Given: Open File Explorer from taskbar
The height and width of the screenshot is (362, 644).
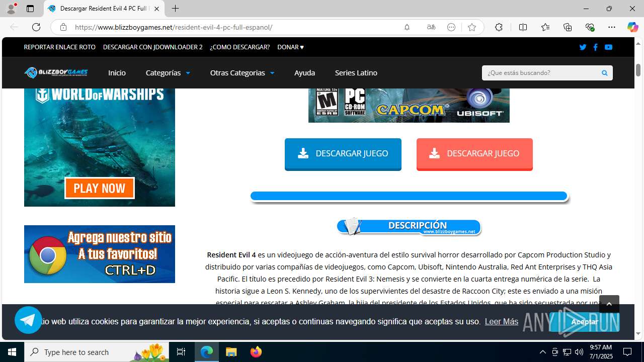Looking at the screenshot, I should (x=231, y=352).
